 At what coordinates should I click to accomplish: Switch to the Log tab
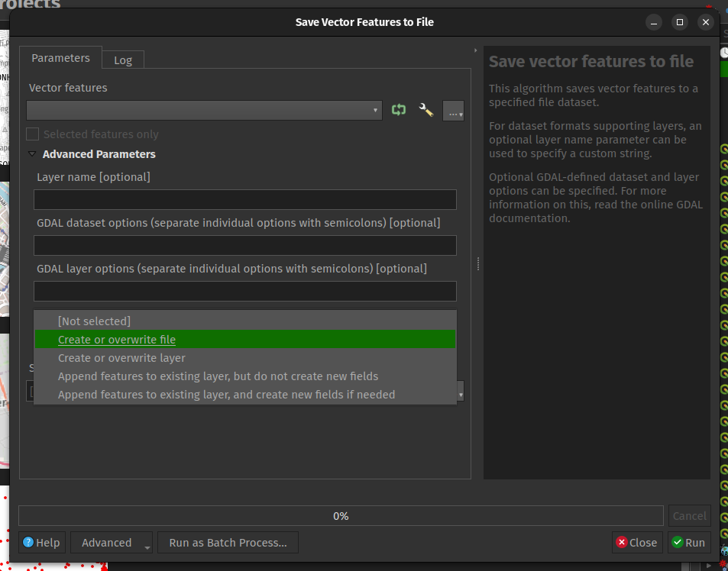click(x=122, y=60)
